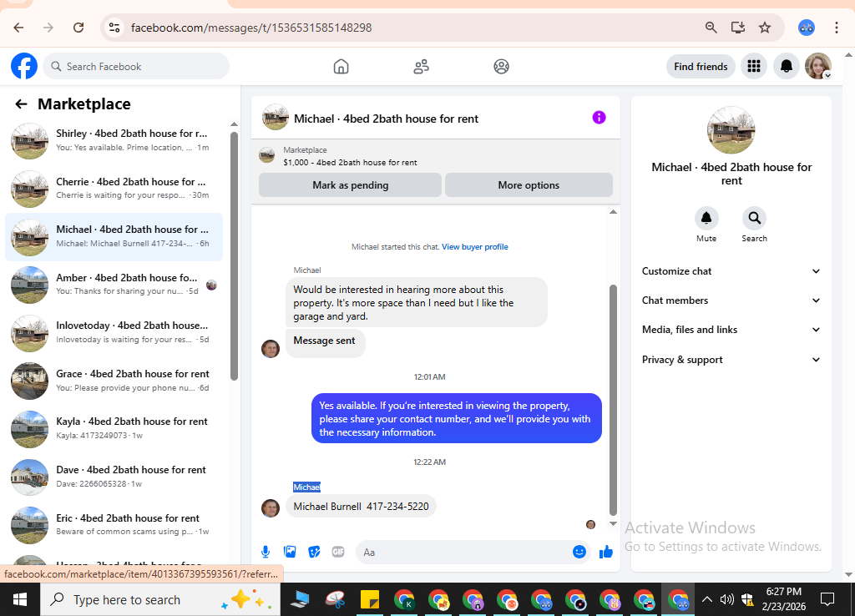
Task: Click the Mark as pending button
Action: (x=350, y=184)
